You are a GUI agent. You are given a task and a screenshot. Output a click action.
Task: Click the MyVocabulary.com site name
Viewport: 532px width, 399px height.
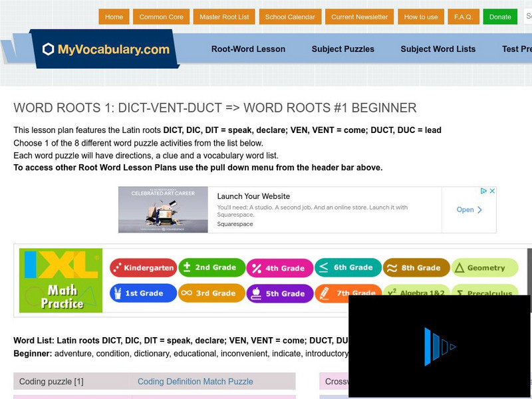[x=113, y=49]
